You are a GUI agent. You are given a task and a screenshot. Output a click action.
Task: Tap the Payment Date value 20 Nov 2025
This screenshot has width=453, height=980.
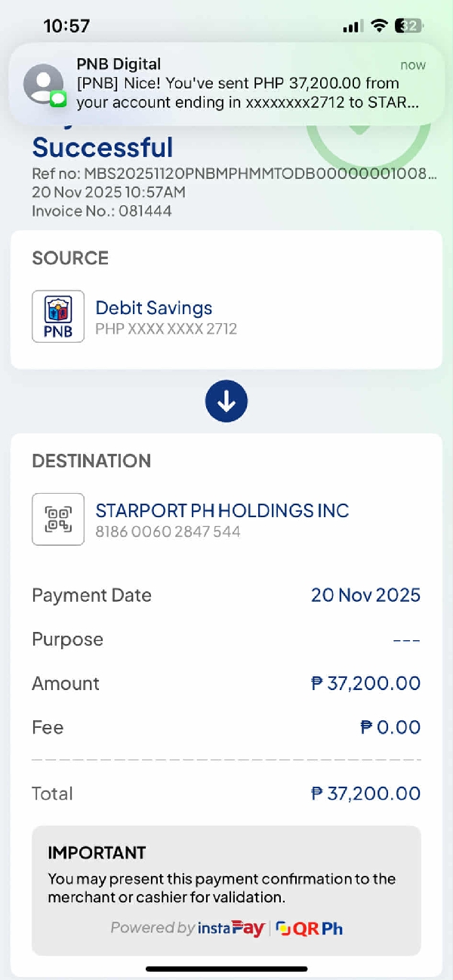click(365, 595)
